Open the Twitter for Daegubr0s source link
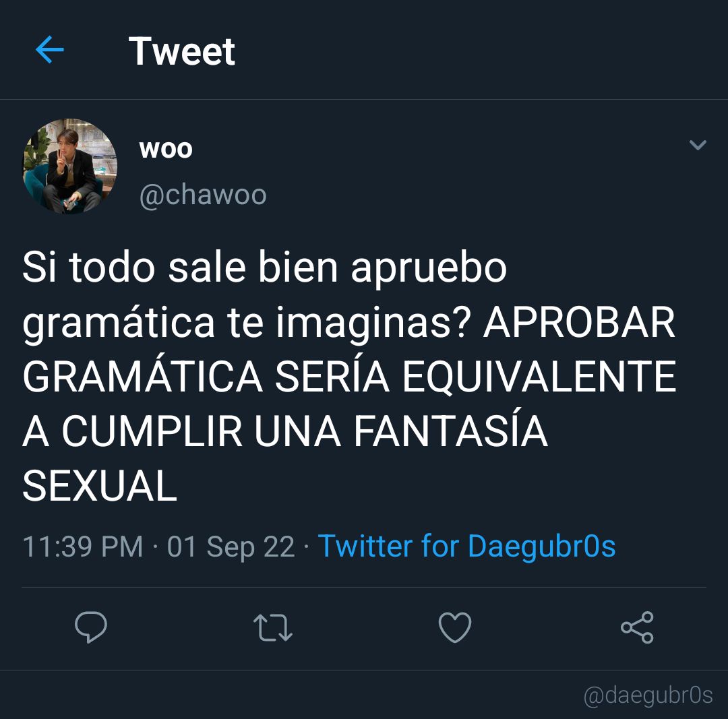 click(x=466, y=545)
